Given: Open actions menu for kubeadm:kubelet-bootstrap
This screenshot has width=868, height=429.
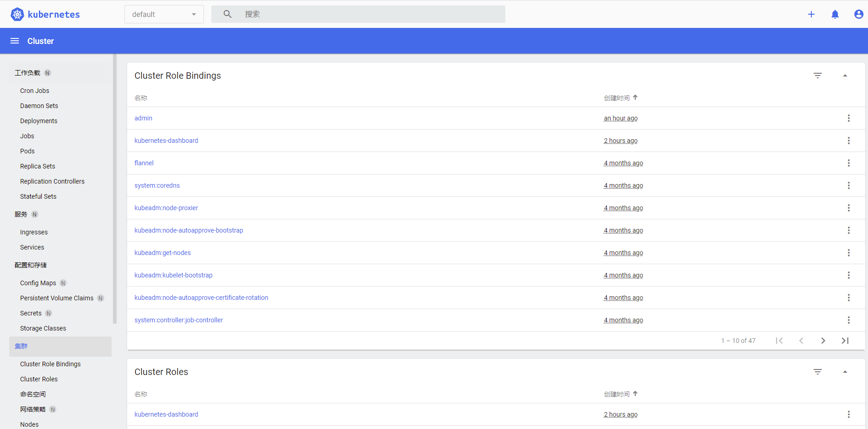Looking at the screenshot, I should pos(849,275).
